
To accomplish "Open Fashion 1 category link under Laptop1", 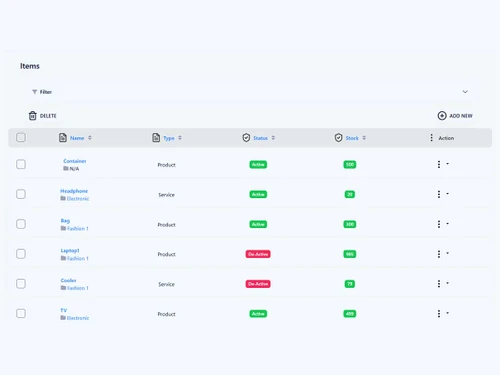I will pos(78,258).
